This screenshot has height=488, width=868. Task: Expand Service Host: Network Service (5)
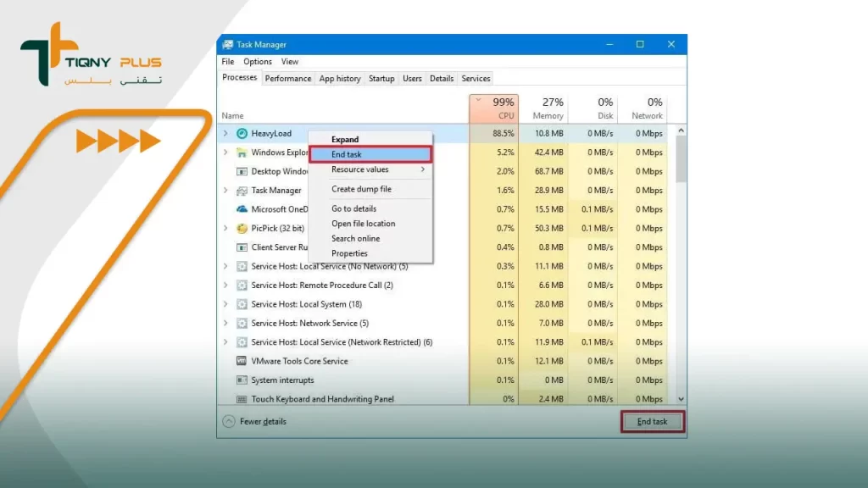coord(225,323)
